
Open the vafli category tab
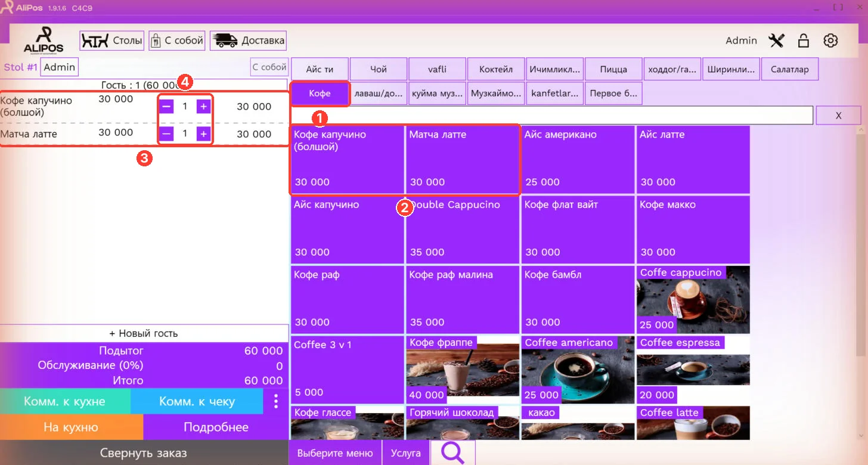437,69
